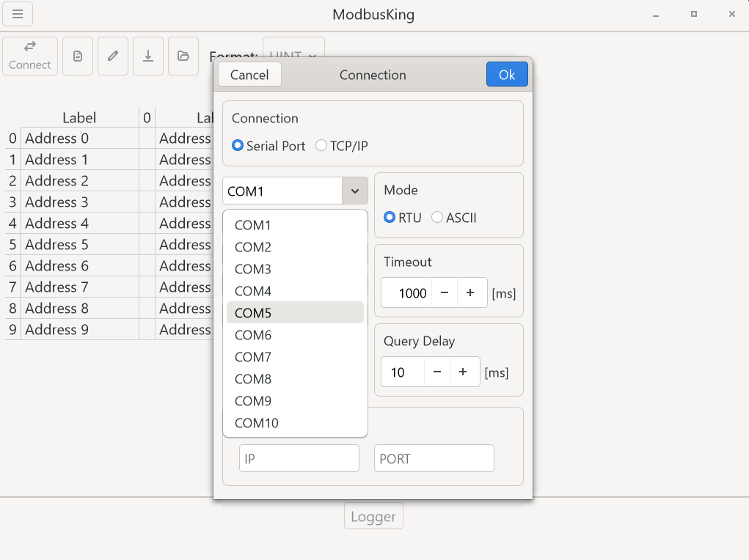This screenshot has height=560, width=749.
Task: Click the download/save arrow icon
Action: (x=148, y=56)
